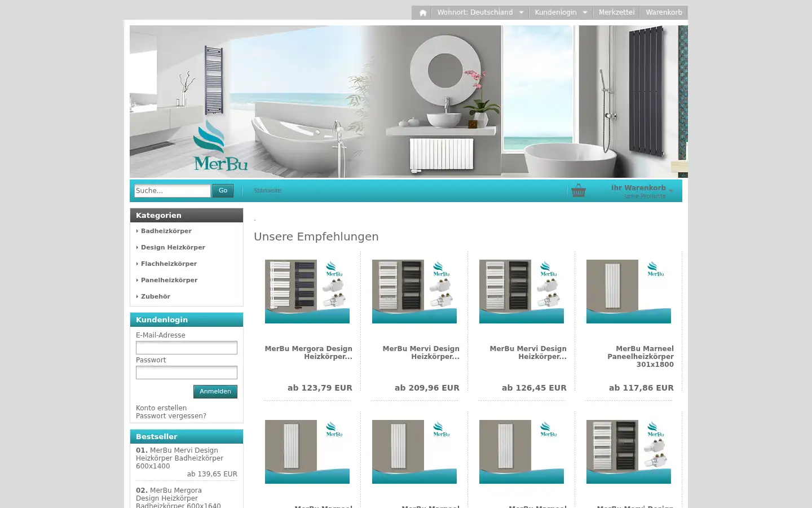812x508 pixels.
Task: Click MerBu Mergora Design Heizkörper title
Action: pyautogui.click(x=308, y=353)
